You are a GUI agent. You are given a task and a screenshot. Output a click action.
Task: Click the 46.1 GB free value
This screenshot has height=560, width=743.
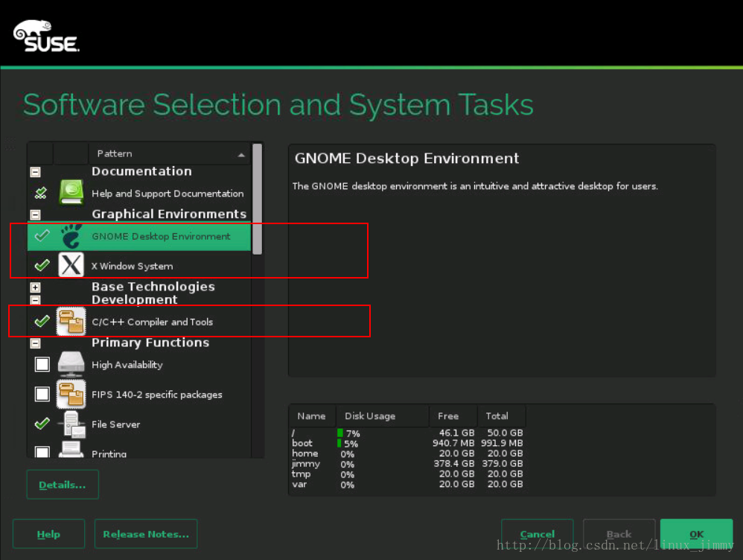pyautogui.click(x=456, y=433)
